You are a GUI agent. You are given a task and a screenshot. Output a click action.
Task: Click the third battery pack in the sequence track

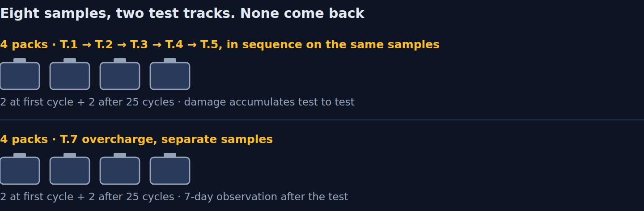[120, 74]
